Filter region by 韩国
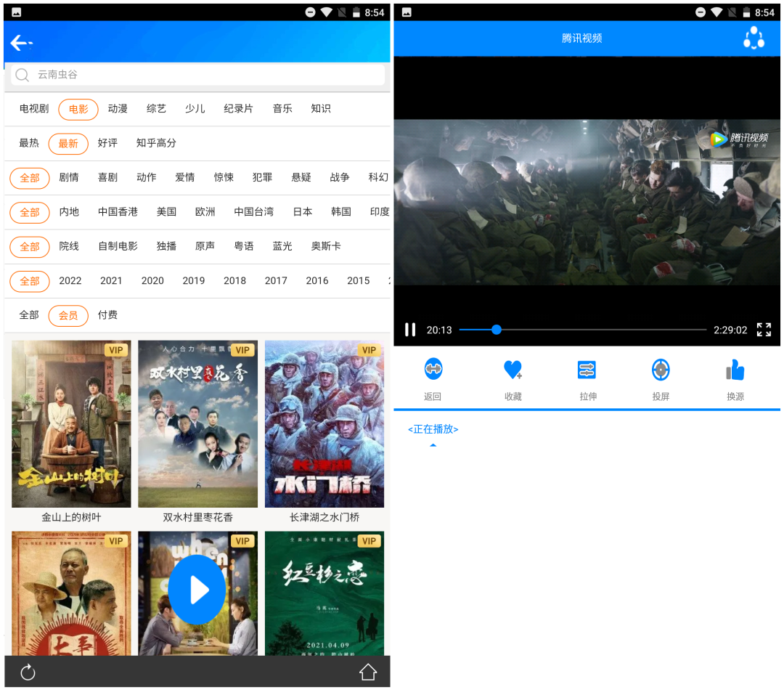Screen dimensions: 784x695 click(341, 211)
